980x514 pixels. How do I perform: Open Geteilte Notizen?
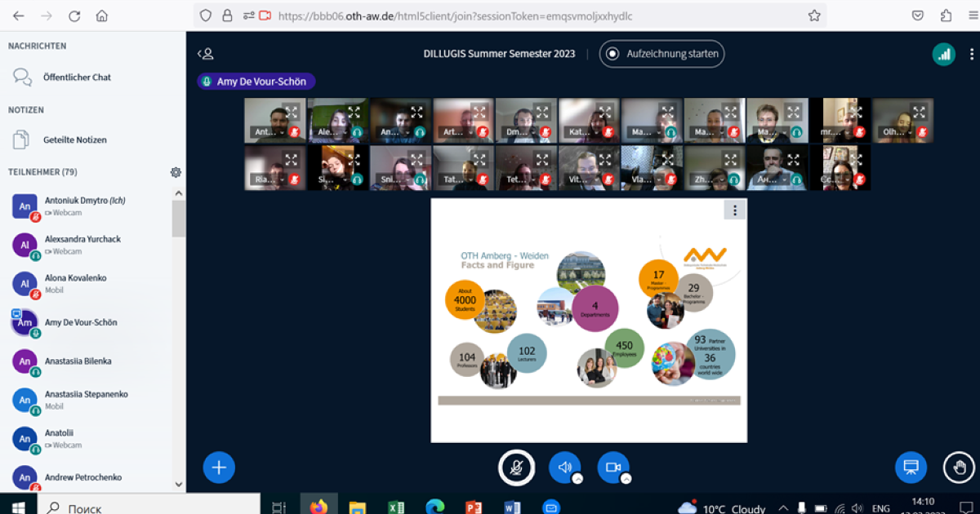point(74,140)
